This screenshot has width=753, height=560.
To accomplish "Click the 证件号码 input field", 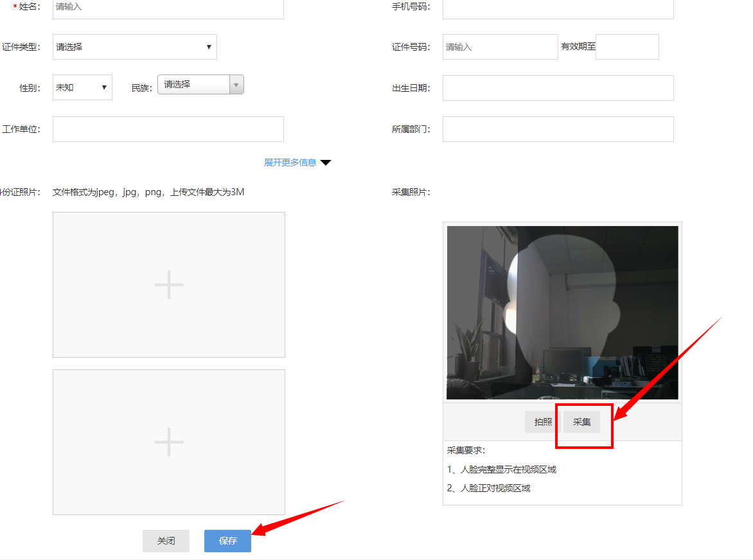I will click(500, 47).
